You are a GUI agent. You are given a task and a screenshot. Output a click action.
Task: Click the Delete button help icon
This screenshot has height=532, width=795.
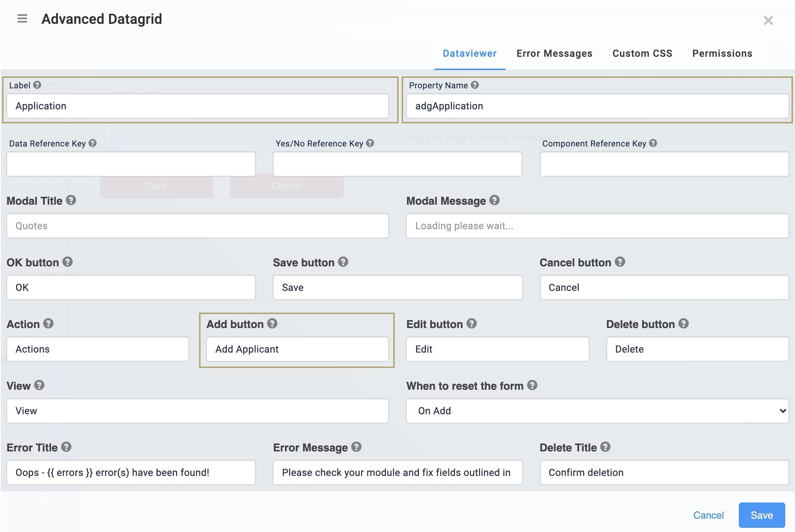[683, 323]
